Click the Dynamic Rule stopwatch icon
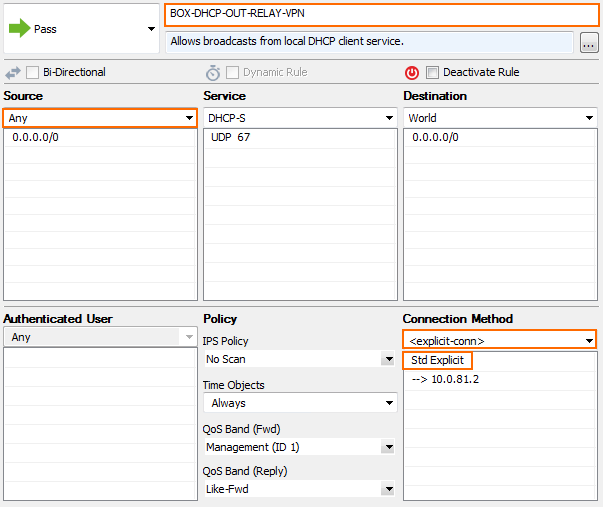This screenshot has height=507, width=603. [x=213, y=72]
